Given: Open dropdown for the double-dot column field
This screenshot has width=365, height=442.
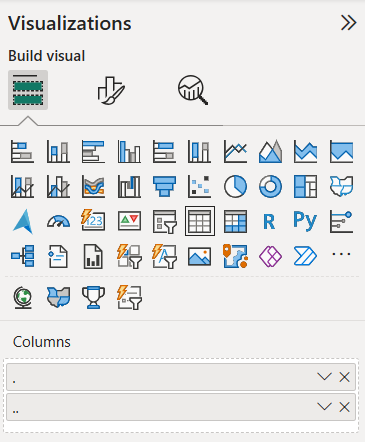Looking at the screenshot, I should pos(324,407).
